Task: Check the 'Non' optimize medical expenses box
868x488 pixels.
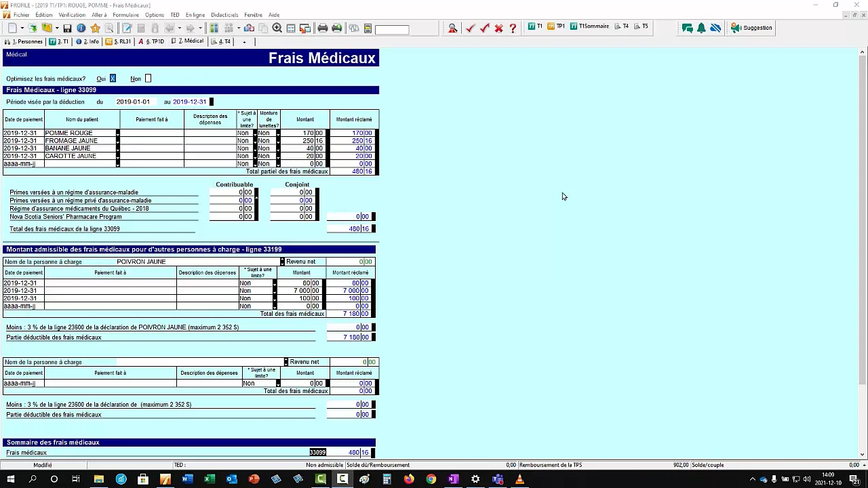Action: pos(148,79)
